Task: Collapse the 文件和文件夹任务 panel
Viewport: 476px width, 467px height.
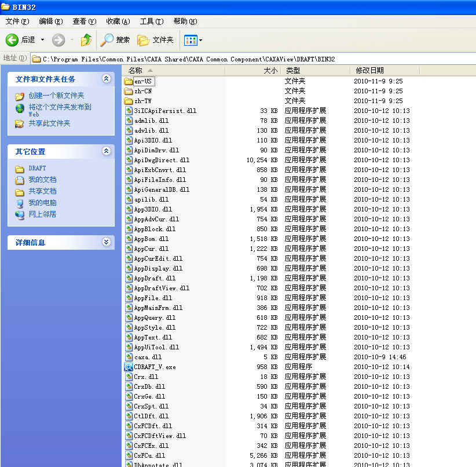Action: [x=106, y=79]
